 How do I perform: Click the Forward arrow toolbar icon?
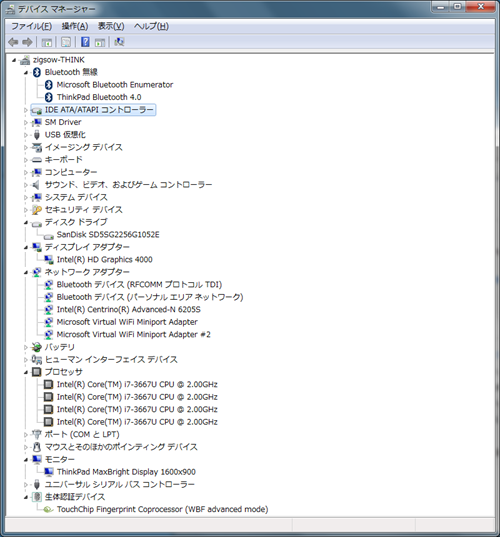coord(27,42)
